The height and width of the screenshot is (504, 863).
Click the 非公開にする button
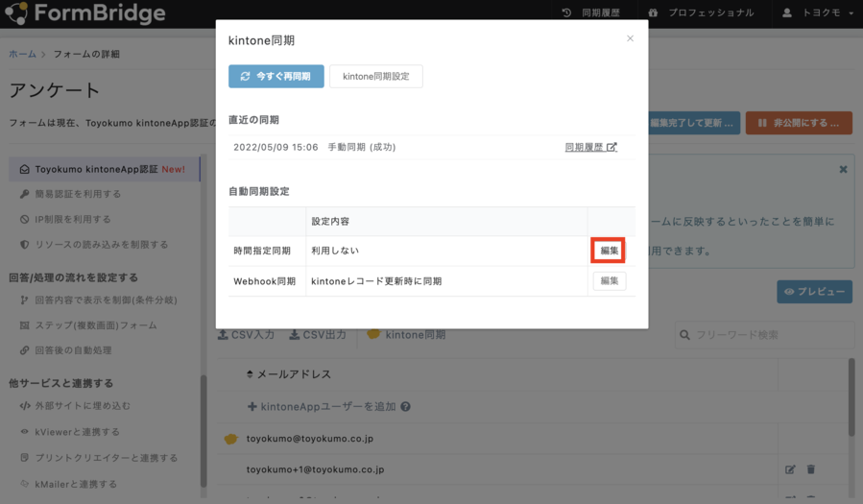799,123
